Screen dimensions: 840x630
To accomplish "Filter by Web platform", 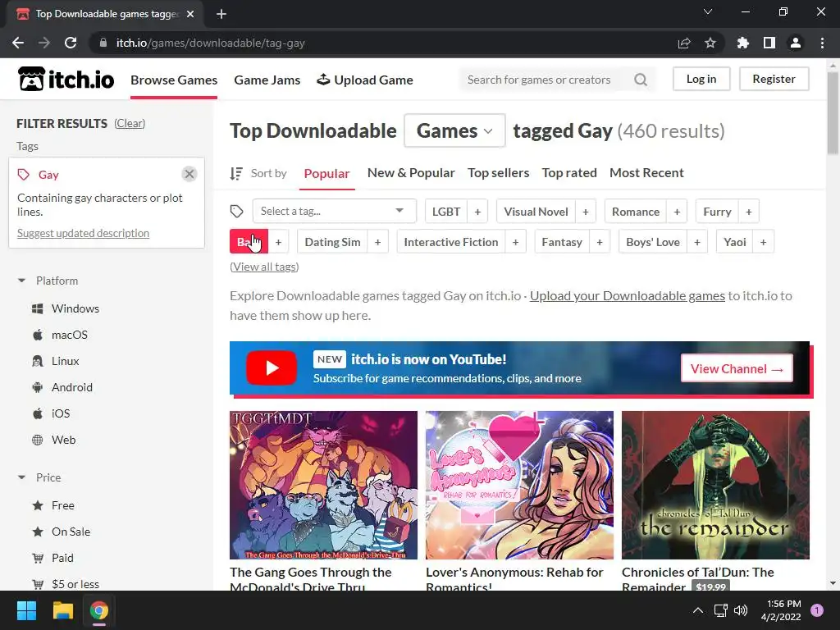I will 53,440.
